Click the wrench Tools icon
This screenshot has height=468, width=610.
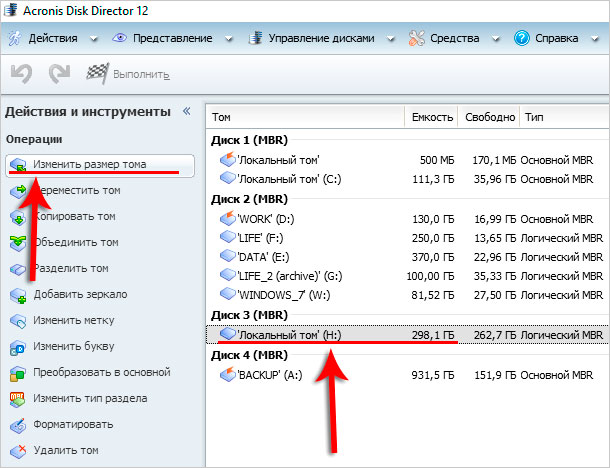(417, 38)
